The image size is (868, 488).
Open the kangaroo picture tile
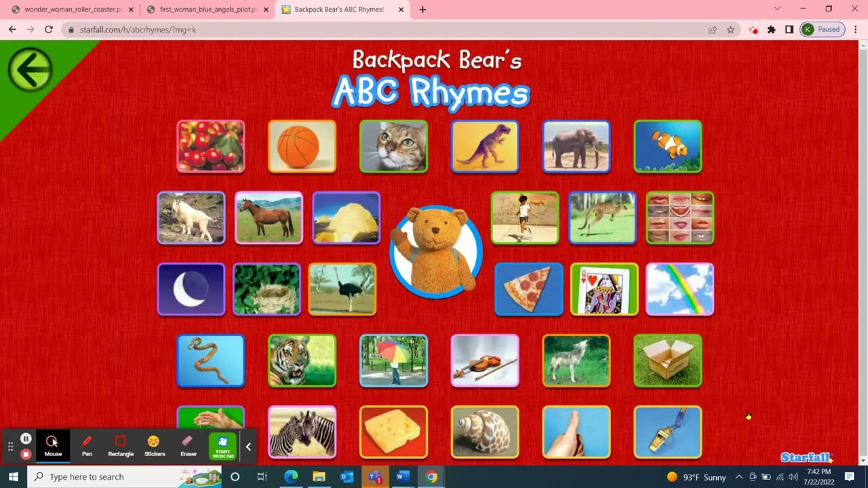(603, 218)
